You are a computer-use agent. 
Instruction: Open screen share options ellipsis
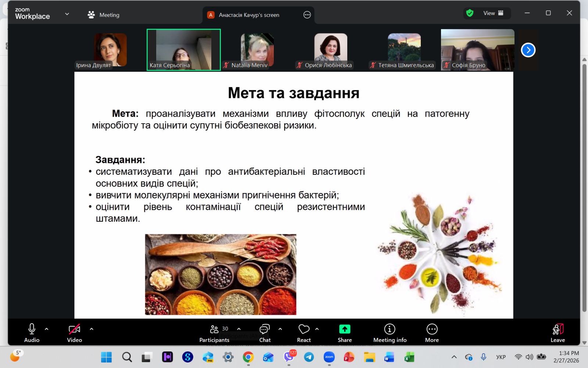point(307,15)
